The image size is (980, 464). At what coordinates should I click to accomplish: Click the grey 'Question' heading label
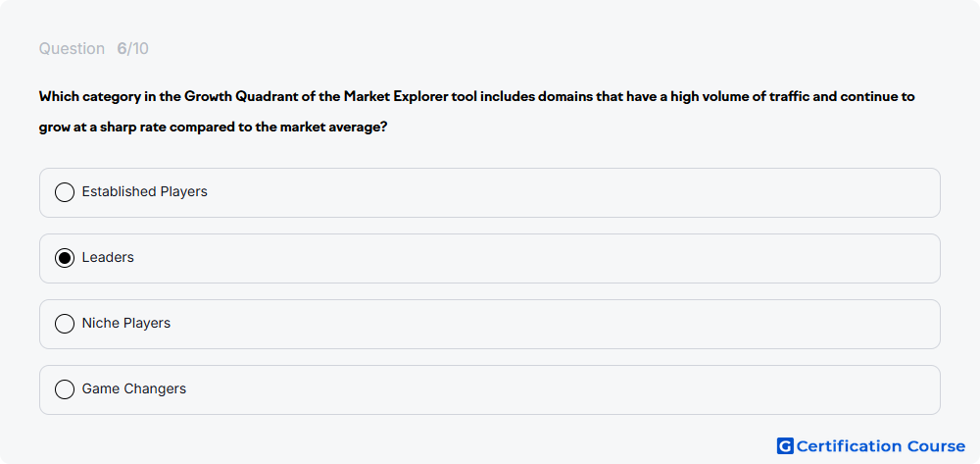tap(72, 49)
